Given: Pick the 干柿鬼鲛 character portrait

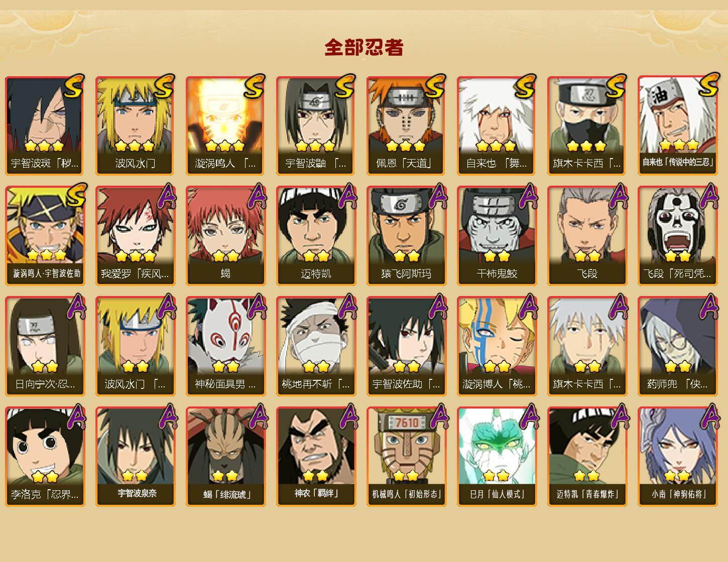Looking at the screenshot, I should [497, 236].
